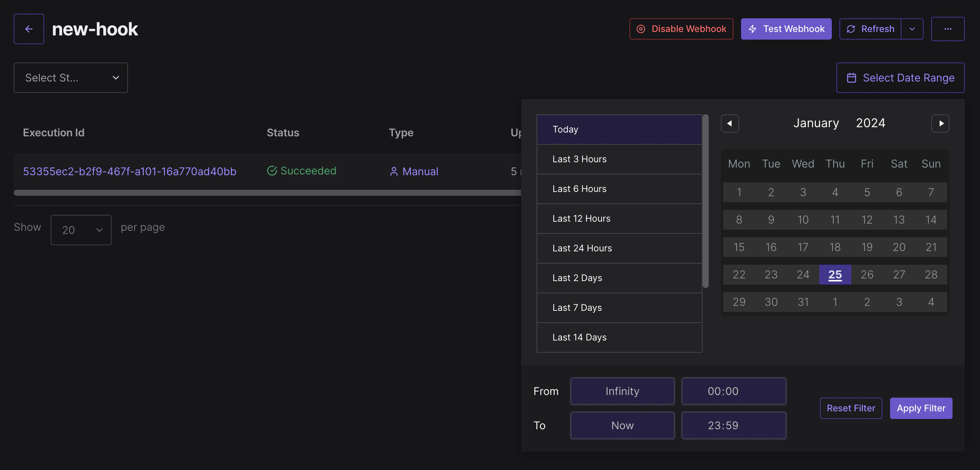This screenshot has height=470, width=980.
Task: Go to previous month arrow
Action: coord(730,123)
